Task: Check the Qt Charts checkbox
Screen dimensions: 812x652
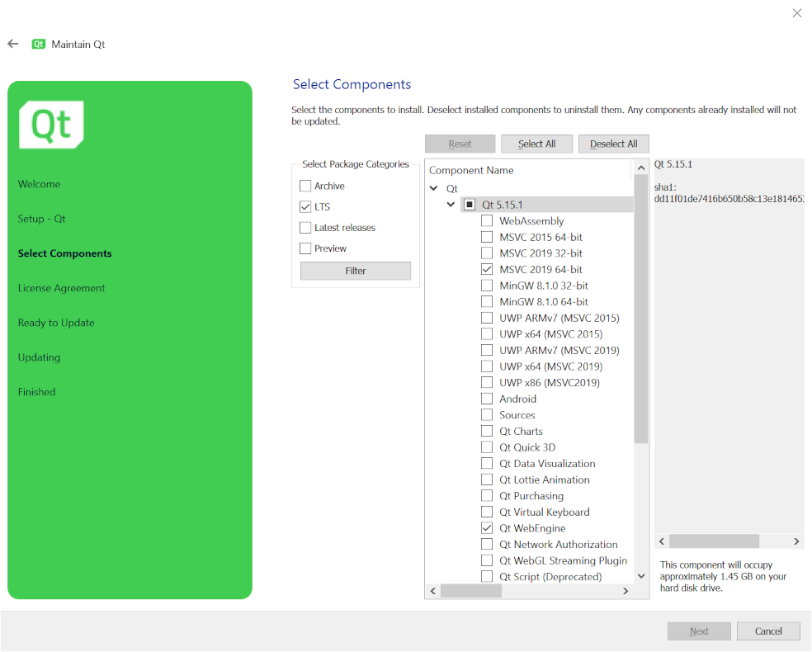Action: click(x=487, y=431)
